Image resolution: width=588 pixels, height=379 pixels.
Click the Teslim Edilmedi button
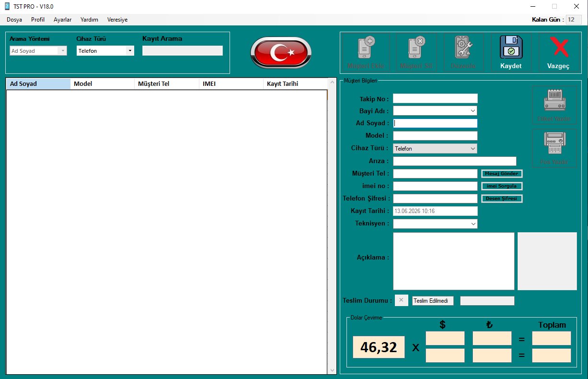[x=433, y=301]
